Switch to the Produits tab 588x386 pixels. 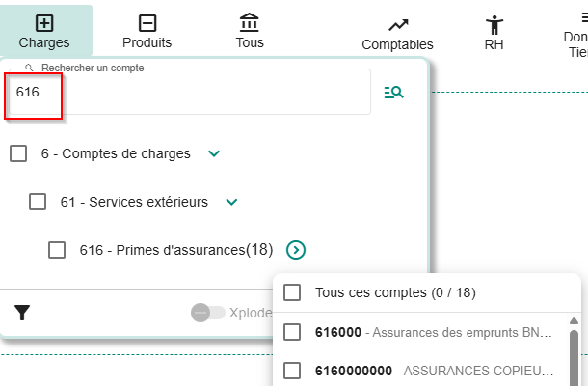pyautogui.click(x=147, y=41)
